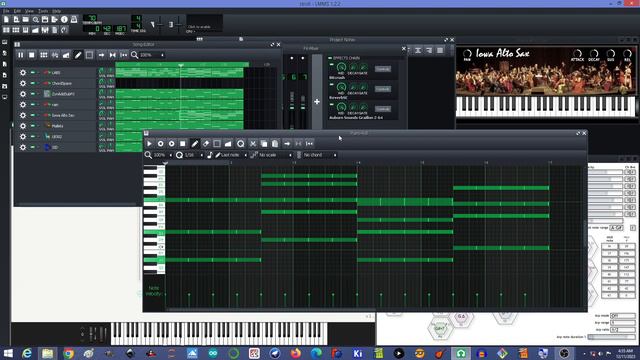640x360 pixels.
Task: Select the pitch bend (detune) tool in Piano Roll
Action: pyautogui.click(x=228, y=144)
